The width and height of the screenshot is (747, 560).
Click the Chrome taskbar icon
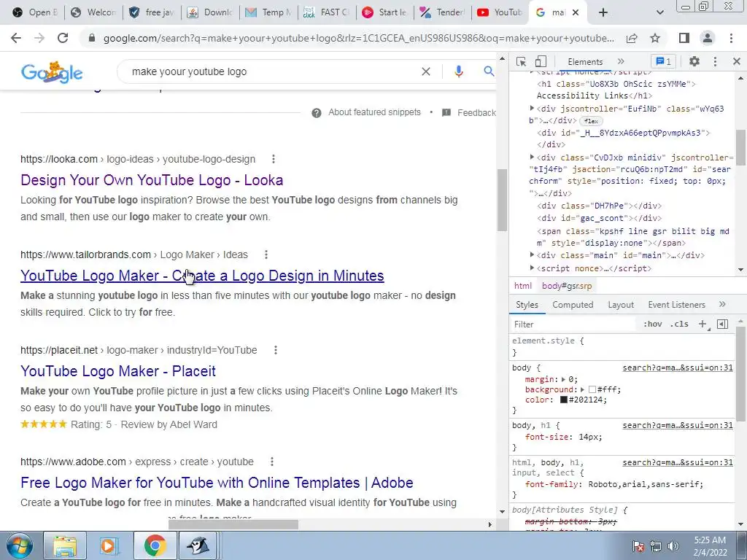155,545
